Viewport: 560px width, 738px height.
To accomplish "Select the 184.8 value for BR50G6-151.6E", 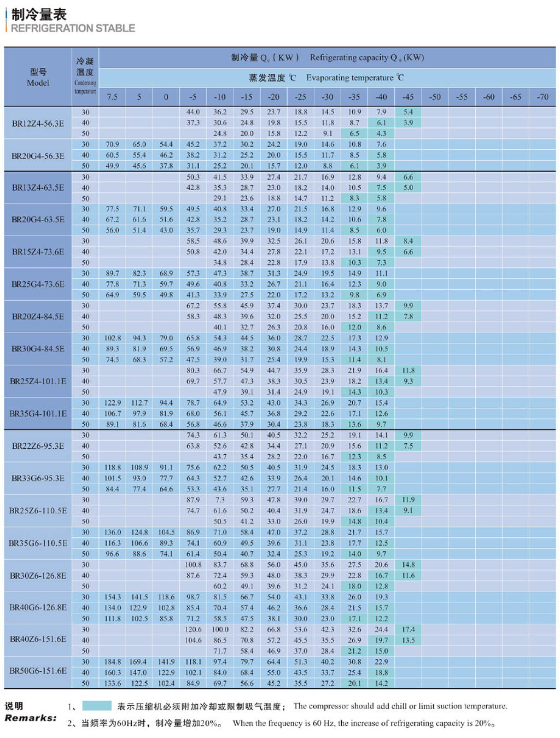I will point(112,661).
